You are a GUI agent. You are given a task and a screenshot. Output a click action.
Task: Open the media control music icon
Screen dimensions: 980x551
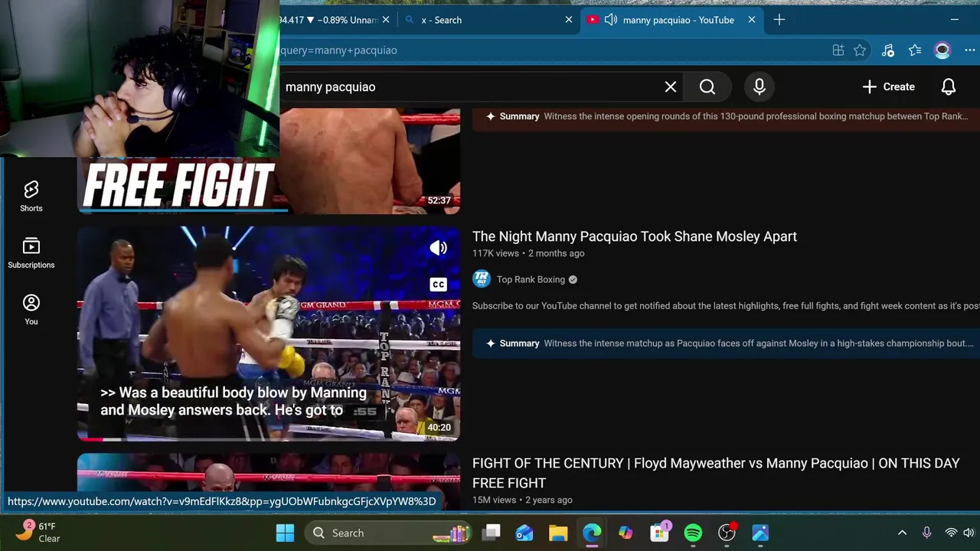pos(888,51)
